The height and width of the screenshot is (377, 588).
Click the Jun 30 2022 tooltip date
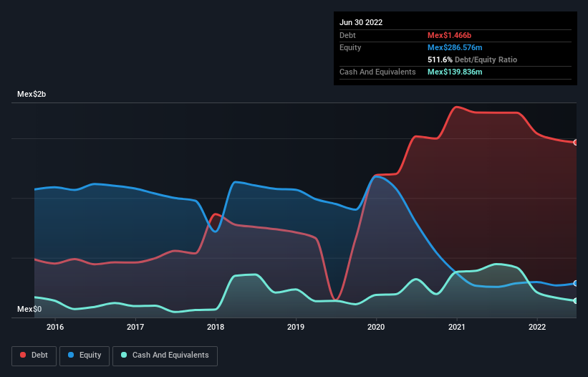[361, 22]
